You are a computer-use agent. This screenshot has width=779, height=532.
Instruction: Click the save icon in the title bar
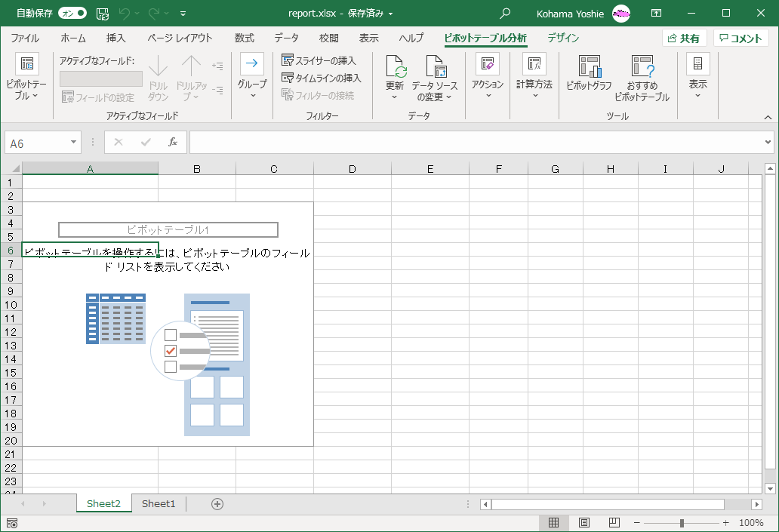click(103, 14)
